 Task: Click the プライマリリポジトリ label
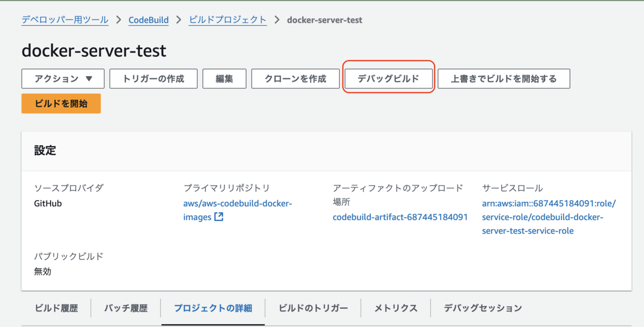coord(226,188)
